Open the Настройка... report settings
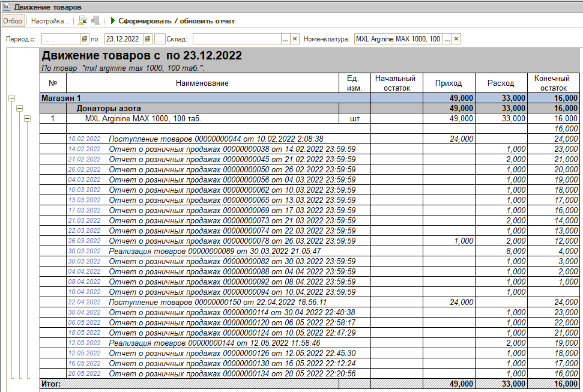This screenshot has width=583, height=392. 50,21
